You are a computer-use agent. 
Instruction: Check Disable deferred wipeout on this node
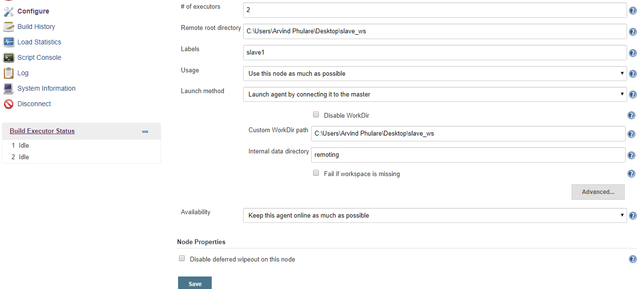click(182, 258)
